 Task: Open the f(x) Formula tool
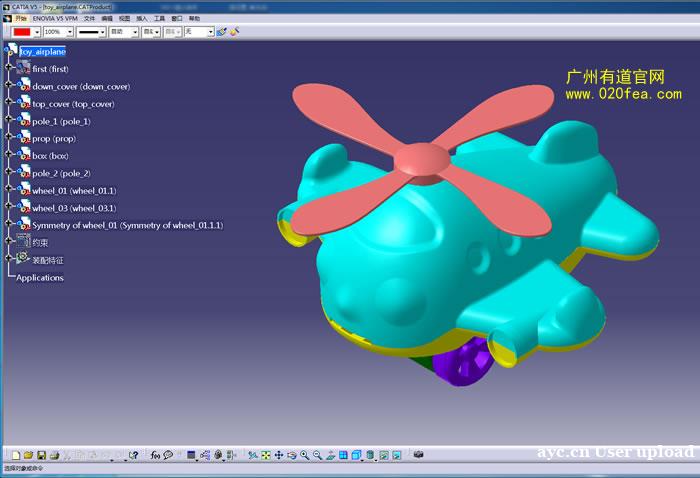point(155,456)
